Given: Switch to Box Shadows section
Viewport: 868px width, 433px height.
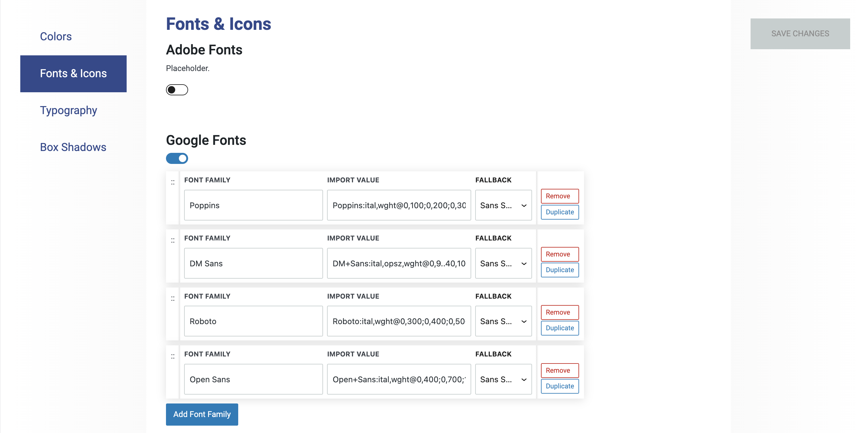Looking at the screenshot, I should [73, 147].
